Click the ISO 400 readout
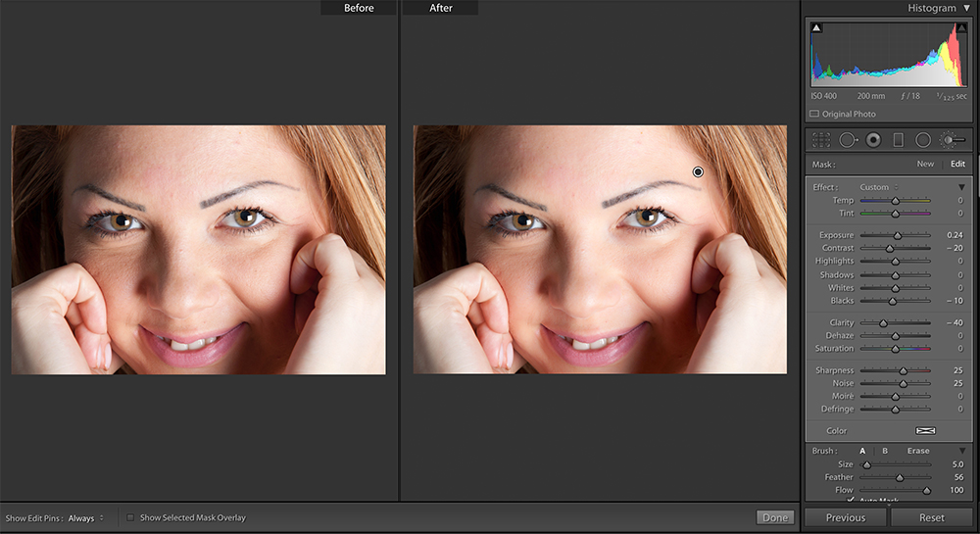The image size is (980, 534). [823, 96]
